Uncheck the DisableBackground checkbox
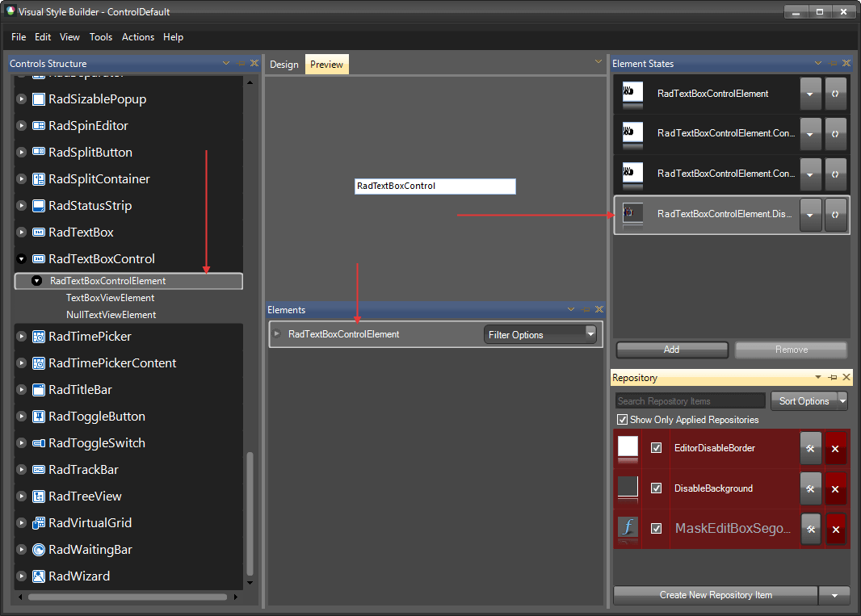 pos(657,488)
